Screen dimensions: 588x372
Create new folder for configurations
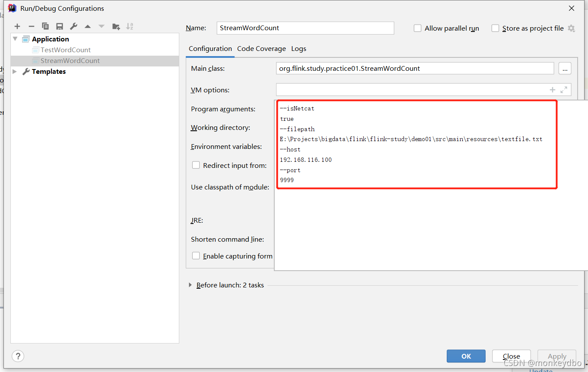point(116,26)
